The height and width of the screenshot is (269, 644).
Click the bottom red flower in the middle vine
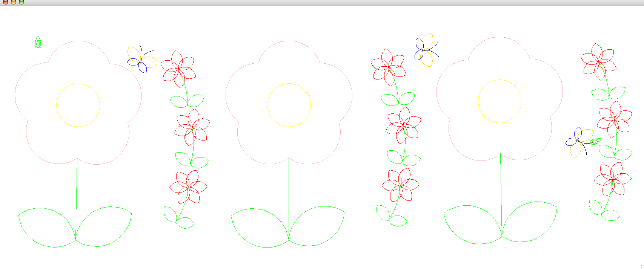(x=400, y=185)
